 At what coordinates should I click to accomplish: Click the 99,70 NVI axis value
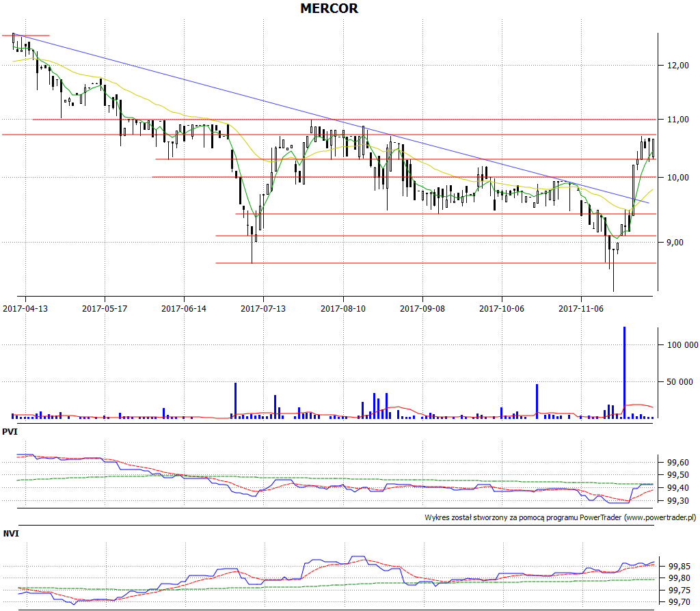click(679, 603)
